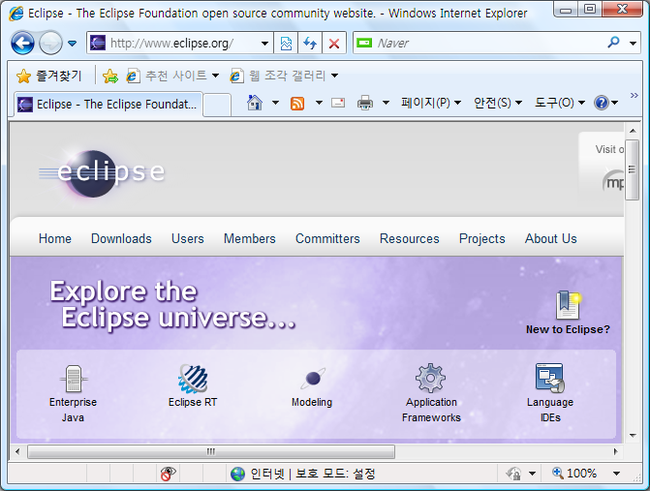Viewport: 650px width, 491px height.
Task: Open the recent pages dropdown arrow
Action: pyautogui.click(x=72, y=43)
